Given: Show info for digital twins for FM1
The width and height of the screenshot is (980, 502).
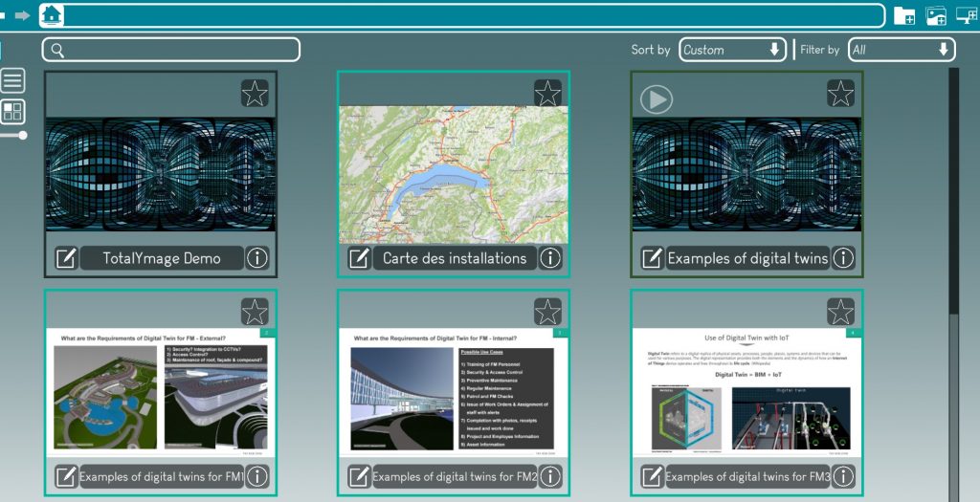Looking at the screenshot, I should coord(256,476).
